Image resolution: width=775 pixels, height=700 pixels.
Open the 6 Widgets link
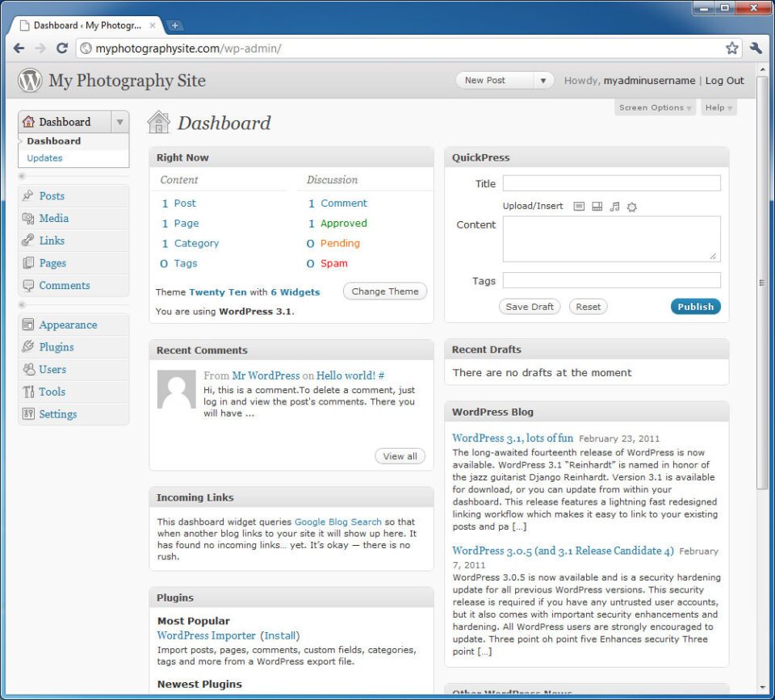coord(295,292)
